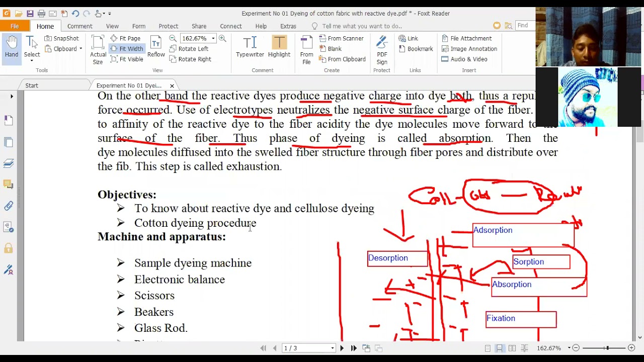Screen dimensions: 644x362
Task: Open touch mode dropdown arrow
Action: (104, 14)
